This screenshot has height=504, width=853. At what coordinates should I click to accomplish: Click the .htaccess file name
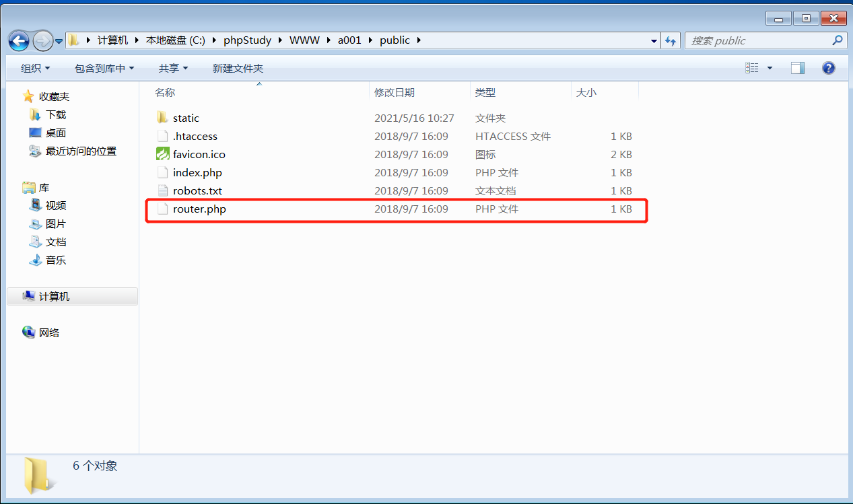coord(195,136)
